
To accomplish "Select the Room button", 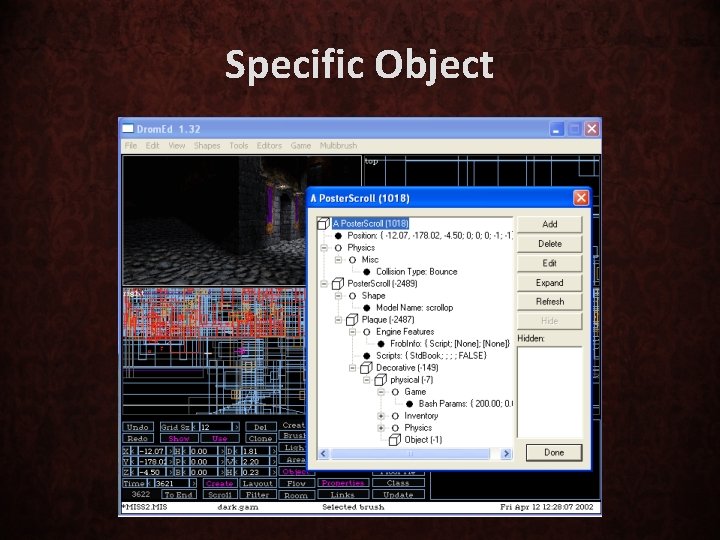I will click(296, 495).
